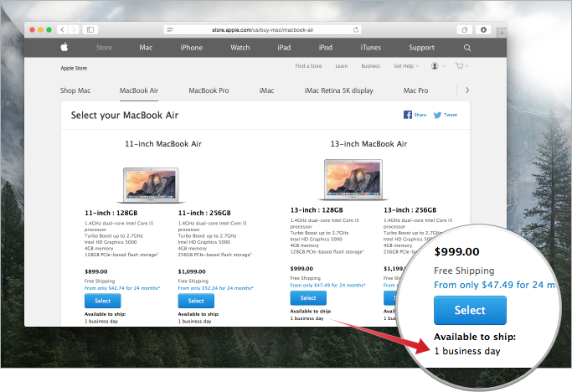Click the $42.74 for 24 months financing link

click(122, 288)
